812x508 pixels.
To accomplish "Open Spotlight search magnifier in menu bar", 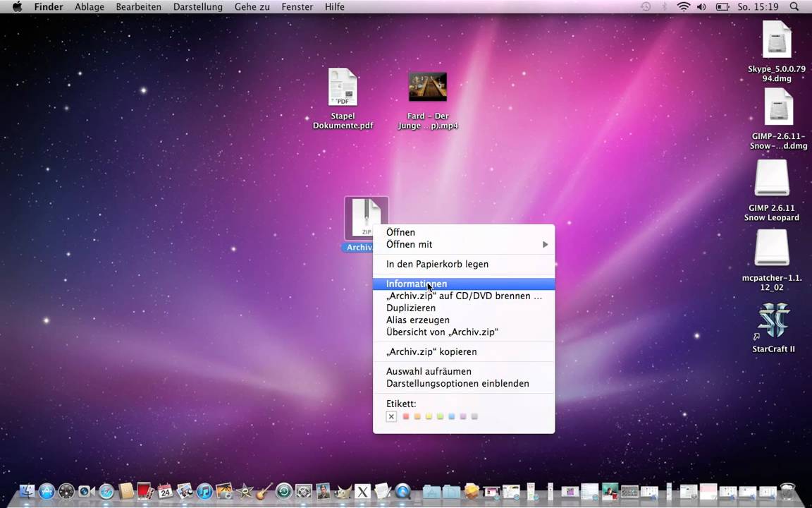I will coord(794,7).
